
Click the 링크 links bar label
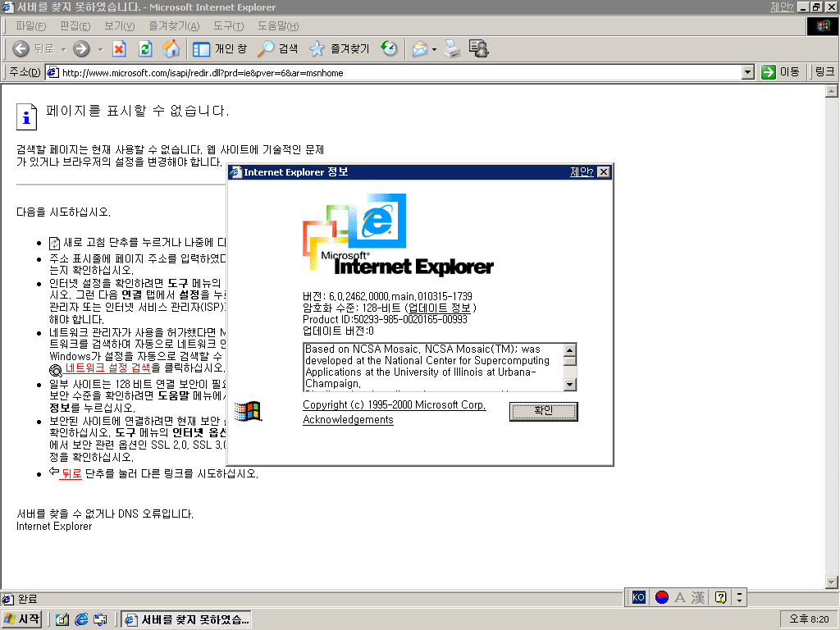pos(824,72)
